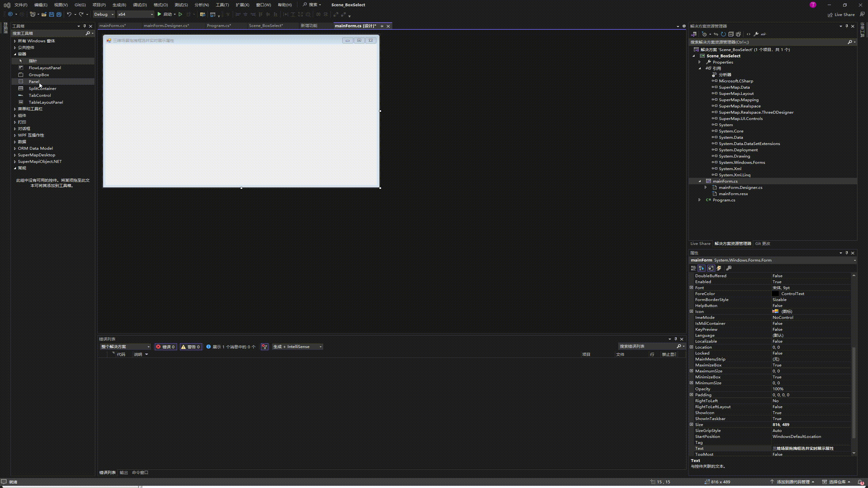
Task: Open the 调试(D) menu
Action: pyautogui.click(x=140, y=5)
